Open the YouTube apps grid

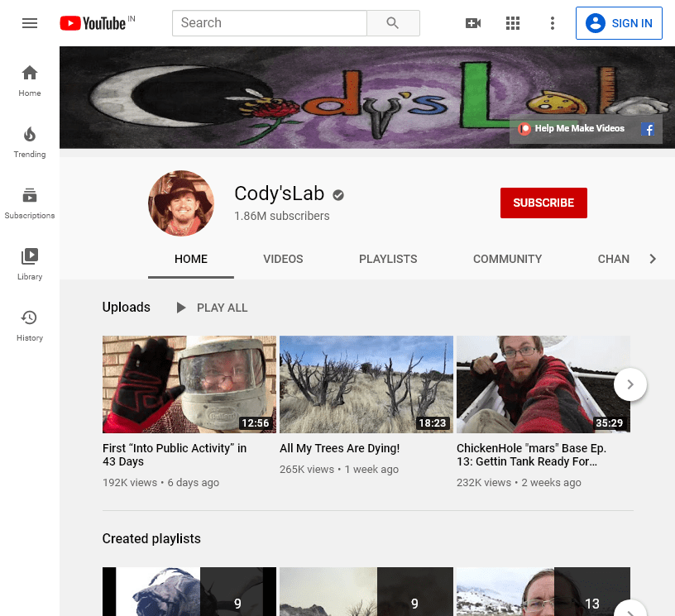[x=513, y=23]
